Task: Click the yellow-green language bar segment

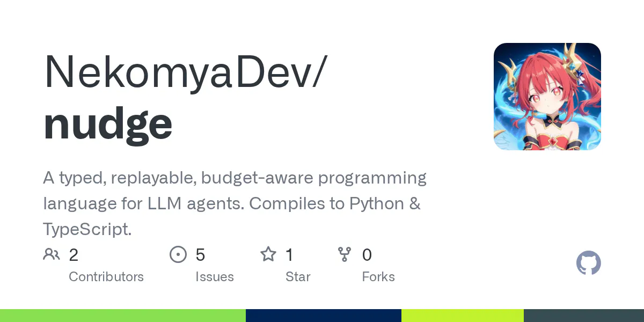Action: 463,316
